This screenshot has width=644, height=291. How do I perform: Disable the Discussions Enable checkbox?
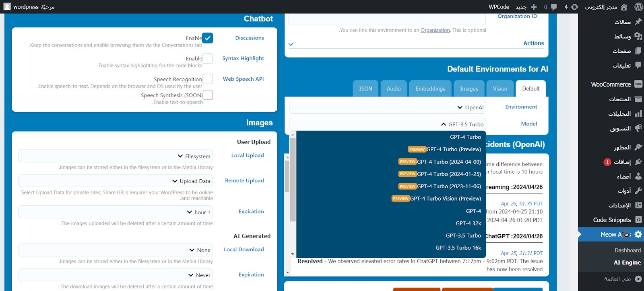pyautogui.click(x=207, y=38)
